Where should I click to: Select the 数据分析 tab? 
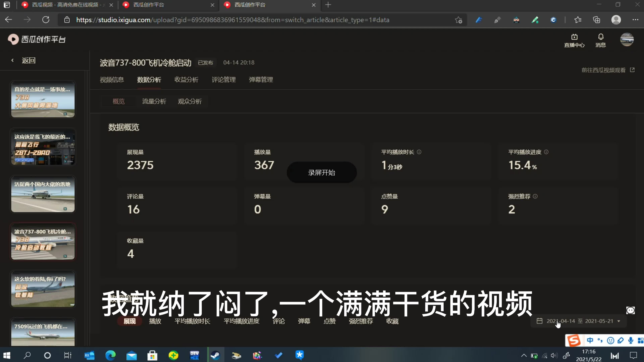[x=149, y=80]
